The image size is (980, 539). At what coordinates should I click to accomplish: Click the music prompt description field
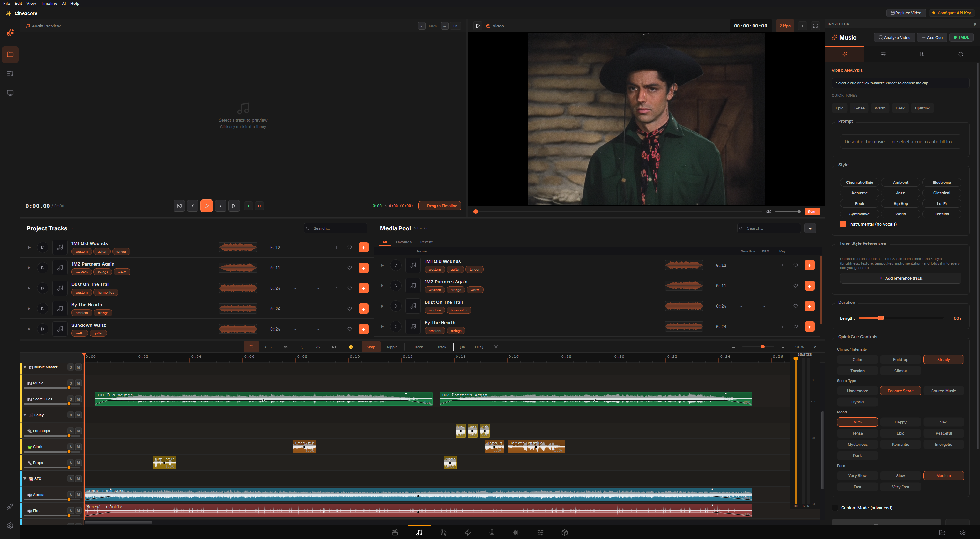900,142
